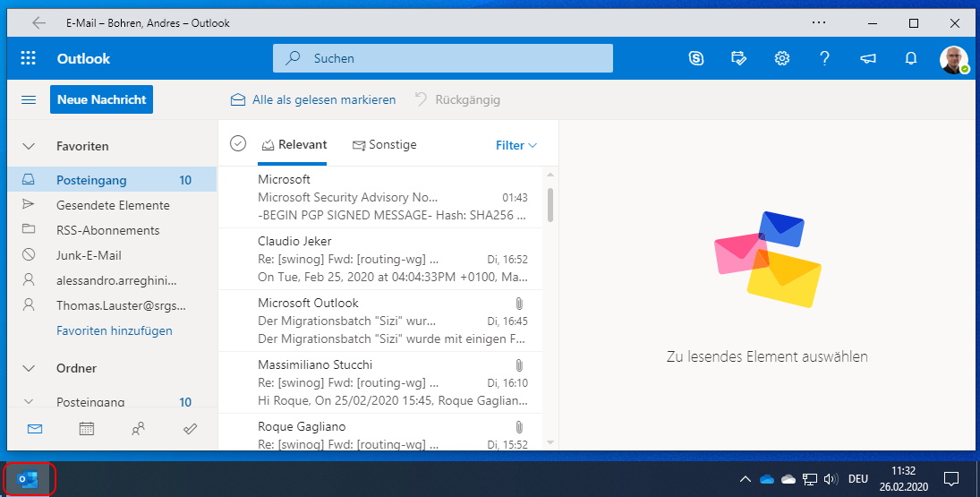
Task: Click into the Suchen search field
Action: (442, 58)
